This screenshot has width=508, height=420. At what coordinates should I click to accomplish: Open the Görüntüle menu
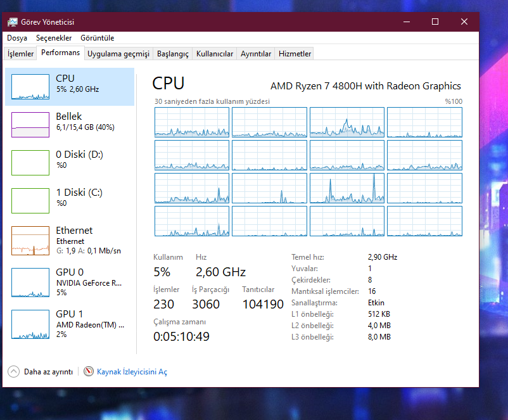97,38
